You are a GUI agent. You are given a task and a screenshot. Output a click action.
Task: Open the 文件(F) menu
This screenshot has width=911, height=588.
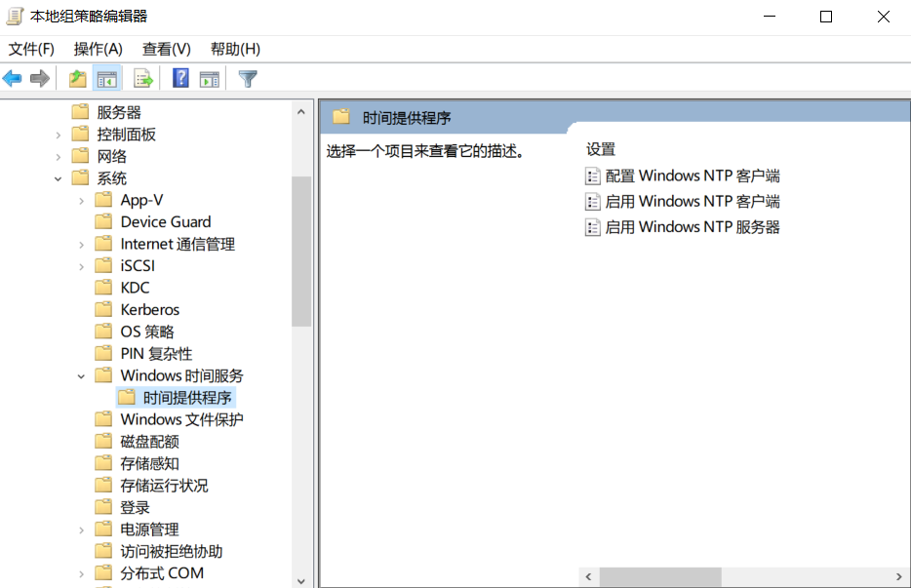[x=31, y=50]
